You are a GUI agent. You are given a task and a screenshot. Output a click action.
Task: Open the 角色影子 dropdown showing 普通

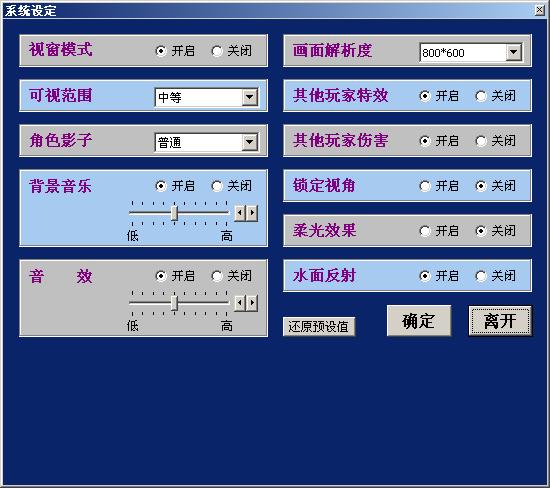click(250, 142)
